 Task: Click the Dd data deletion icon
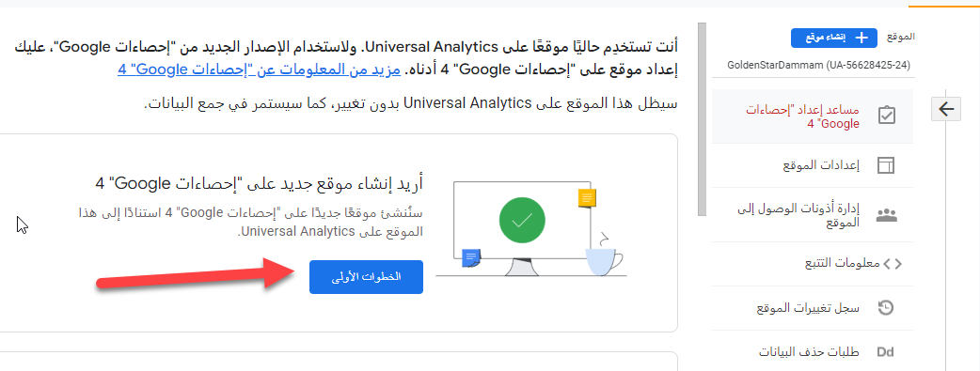886,352
